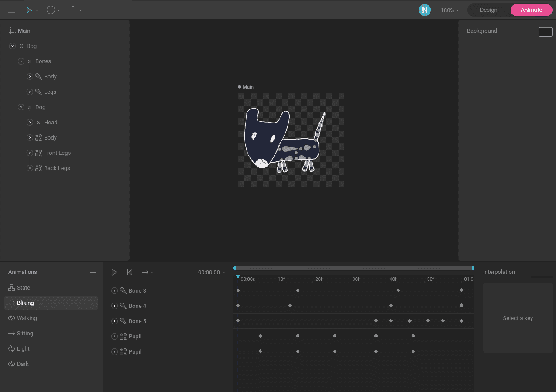
Task: Open the 180% zoom dropdown
Action: point(450,10)
